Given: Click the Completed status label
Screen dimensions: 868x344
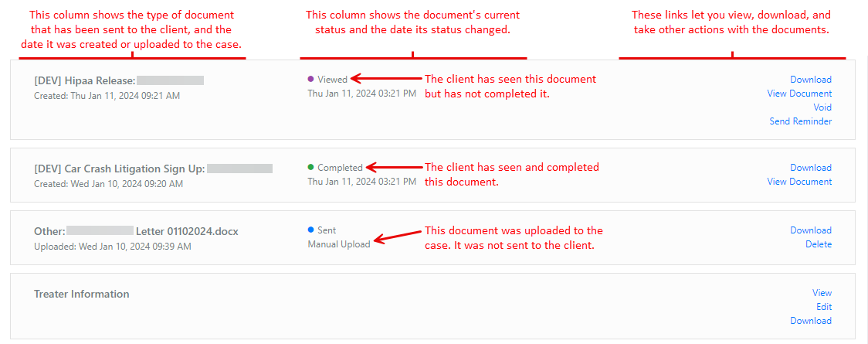Looking at the screenshot, I should [x=340, y=168].
